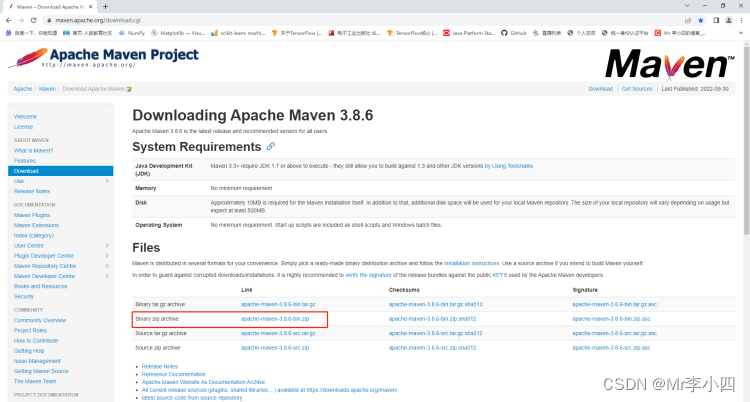Reload the page with the refresh icon
Screen dimensions: 750x402
click(33, 20)
